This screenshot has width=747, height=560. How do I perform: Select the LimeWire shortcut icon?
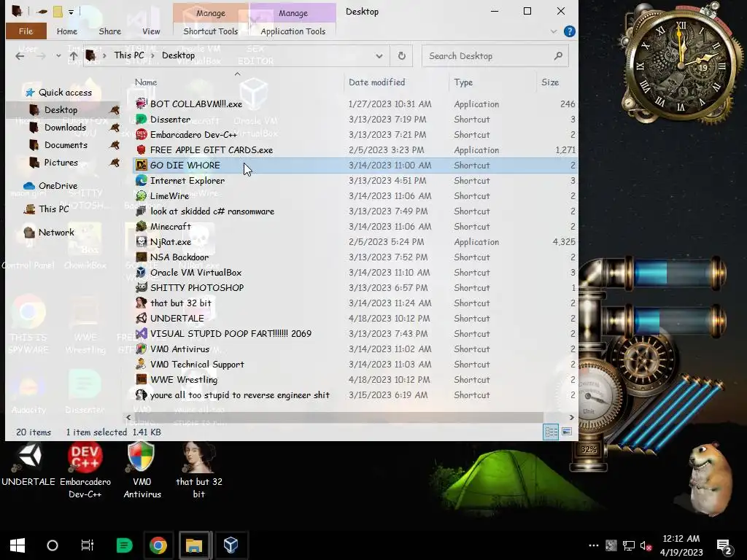click(141, 195)
